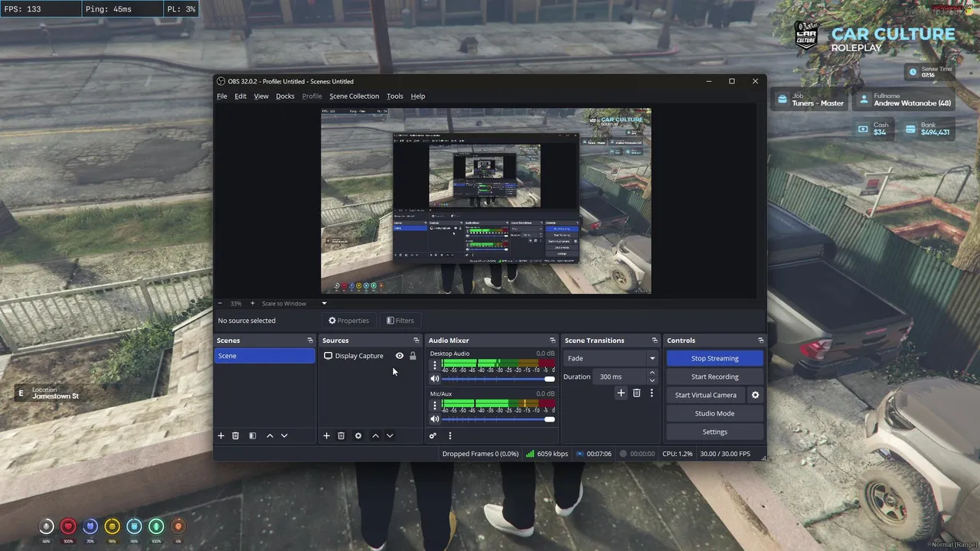The image size is (980, 551).
Task: Open Audio Mixer bottom three-dot menu
Action: [449, 435]
